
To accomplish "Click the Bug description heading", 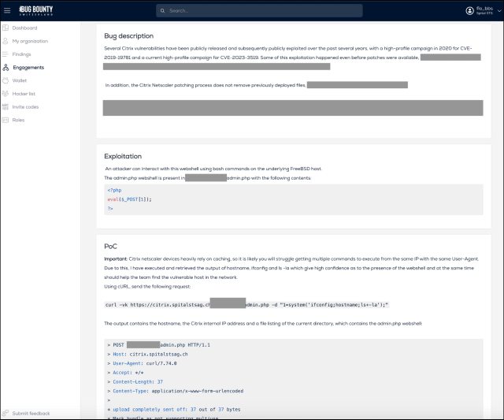I will click(x=129, y=36).
